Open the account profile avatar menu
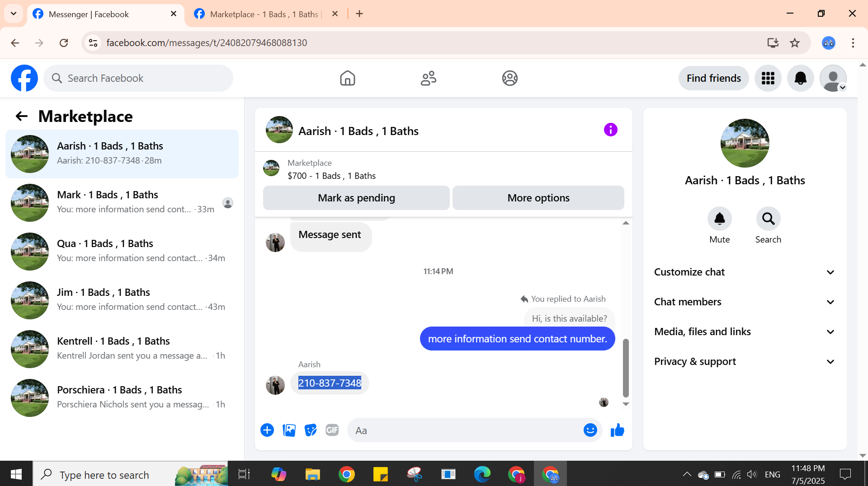The height and width of the screenshot is (486, 868). [x=833, y=78]
